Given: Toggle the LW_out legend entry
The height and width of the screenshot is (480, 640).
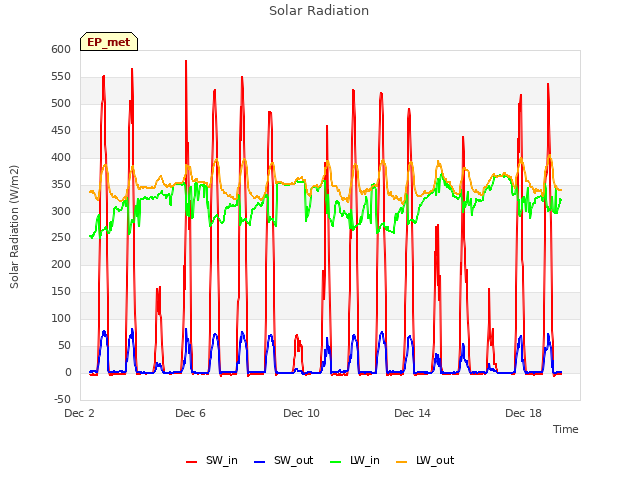Looking at the screenshot, I should 425,460.
